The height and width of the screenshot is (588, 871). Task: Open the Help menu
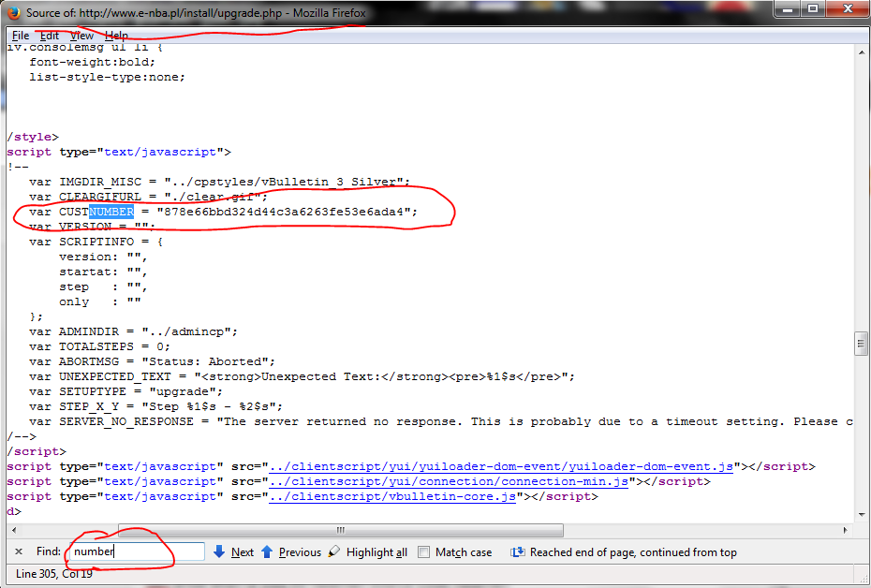pos(116,36)
